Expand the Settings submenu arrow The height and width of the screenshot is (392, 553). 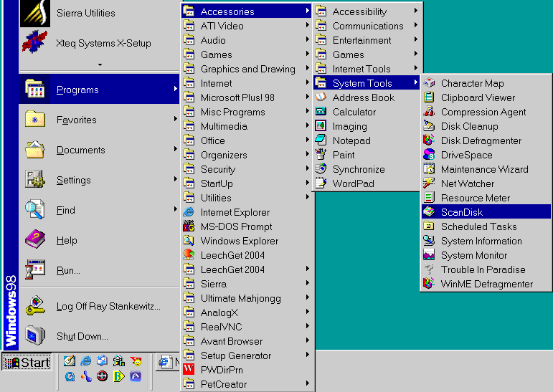coord(175,179)
